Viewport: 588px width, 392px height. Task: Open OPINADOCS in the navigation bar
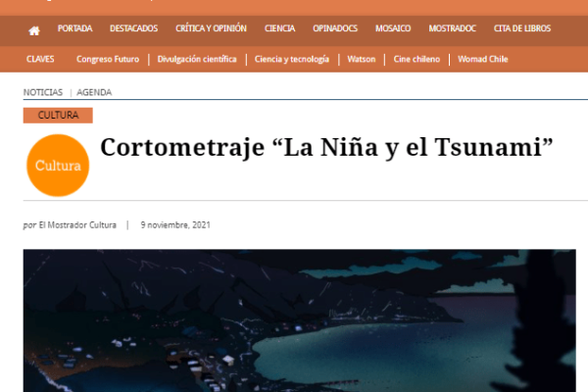[x=335, y=28]
